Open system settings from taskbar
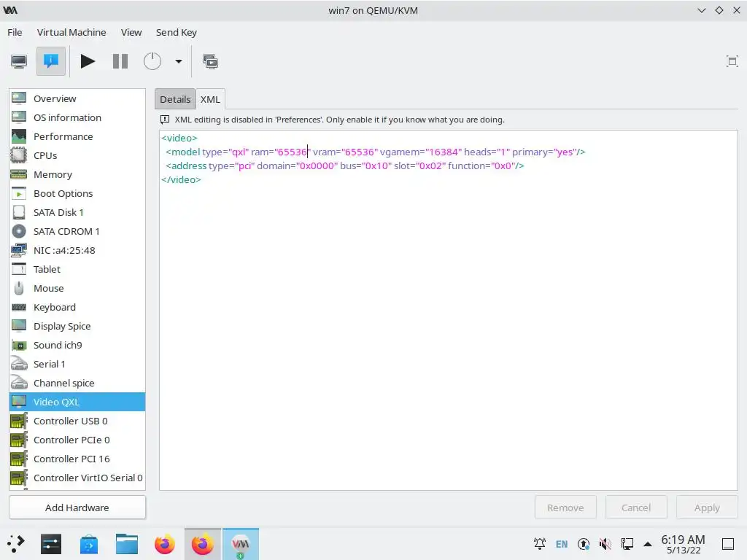This screenshot has width=747, height=560. (51, 544)
